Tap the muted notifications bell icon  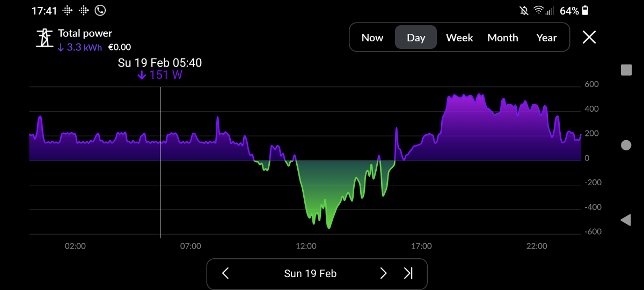tap(524, 10)
